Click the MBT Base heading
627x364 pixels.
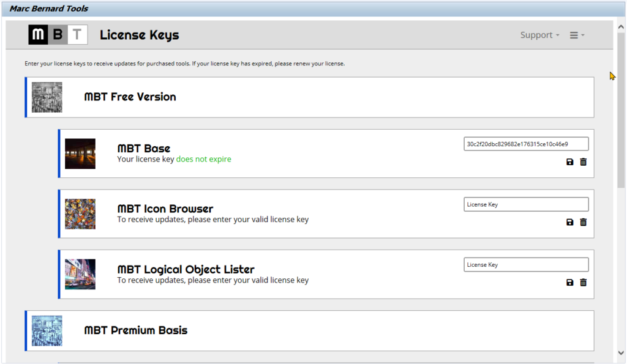(144, 148)
